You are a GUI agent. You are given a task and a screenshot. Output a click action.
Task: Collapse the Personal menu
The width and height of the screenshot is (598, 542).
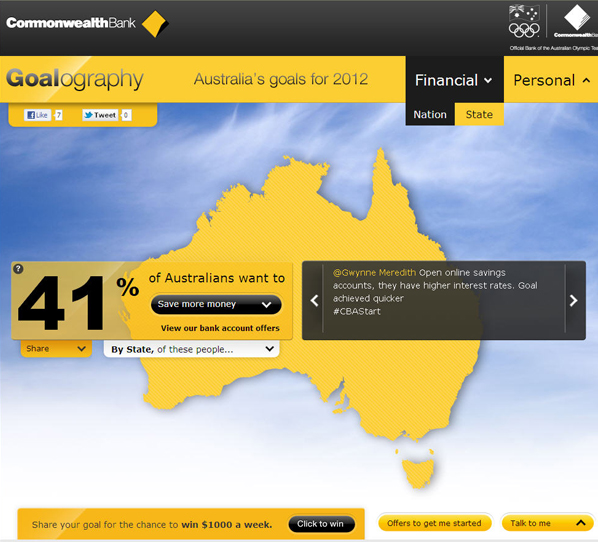coord(551,80)
